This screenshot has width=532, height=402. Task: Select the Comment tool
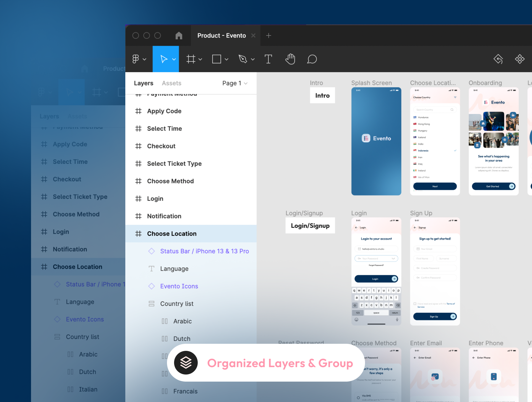[312, 59]
